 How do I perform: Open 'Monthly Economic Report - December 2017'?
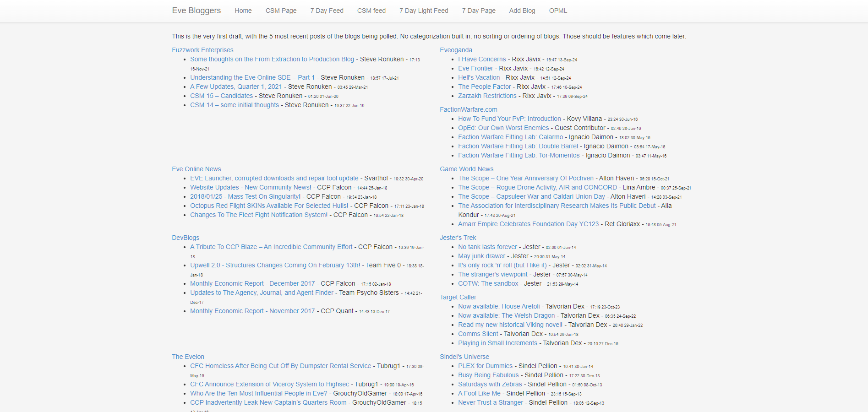252,283
